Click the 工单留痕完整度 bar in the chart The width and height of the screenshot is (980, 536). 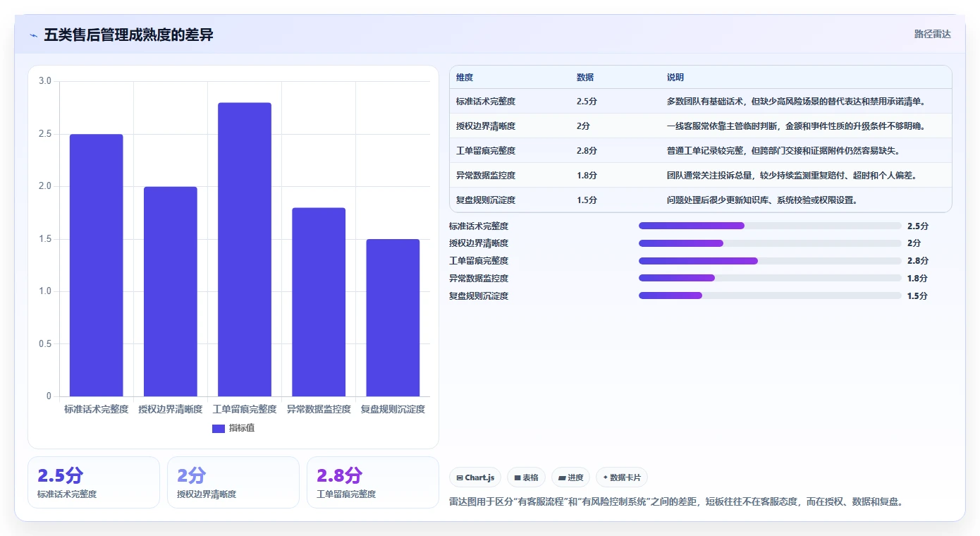[x=244, y=250]
